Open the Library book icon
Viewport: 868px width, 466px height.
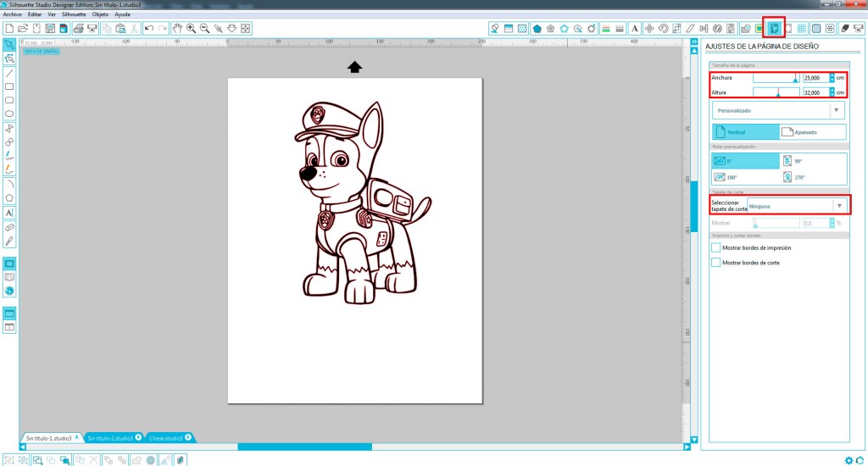point(9,277)
